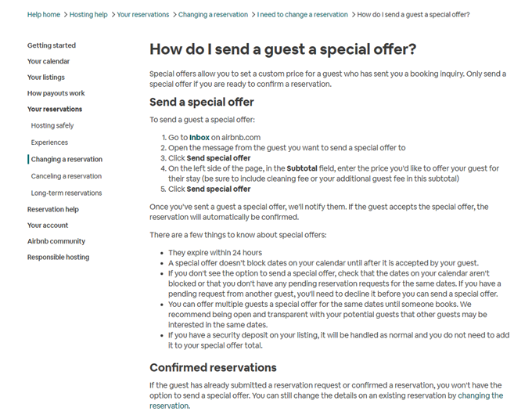Open How payouts work section
532x415 pixels.
(56, 93)
